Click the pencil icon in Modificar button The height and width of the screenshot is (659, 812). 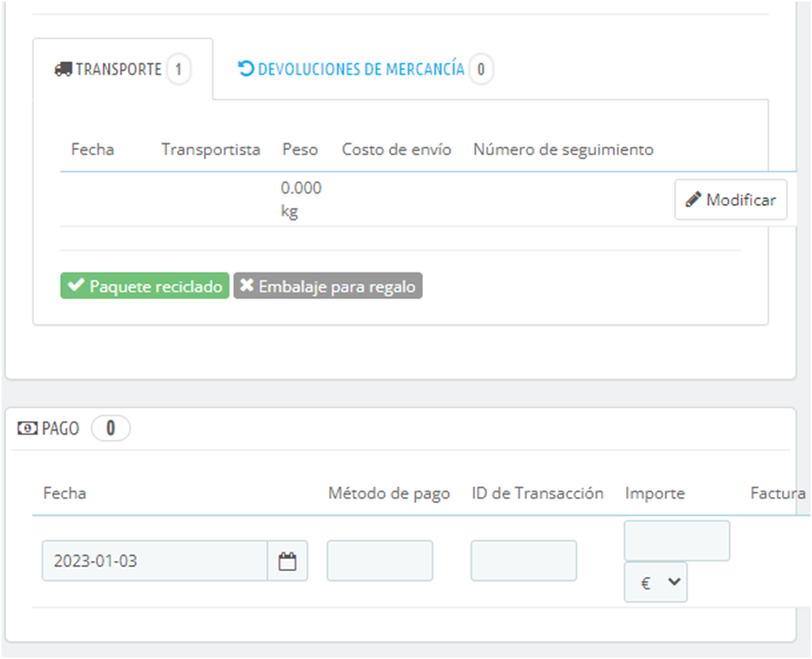[693, 199]
